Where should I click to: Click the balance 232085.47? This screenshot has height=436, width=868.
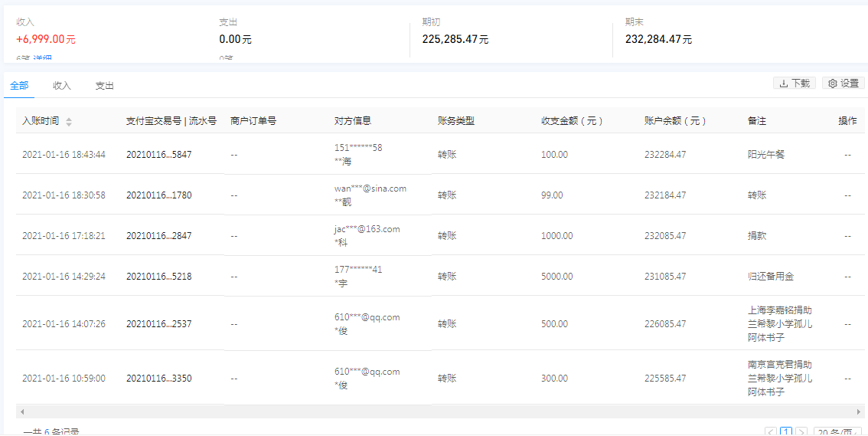coord(665,235)
